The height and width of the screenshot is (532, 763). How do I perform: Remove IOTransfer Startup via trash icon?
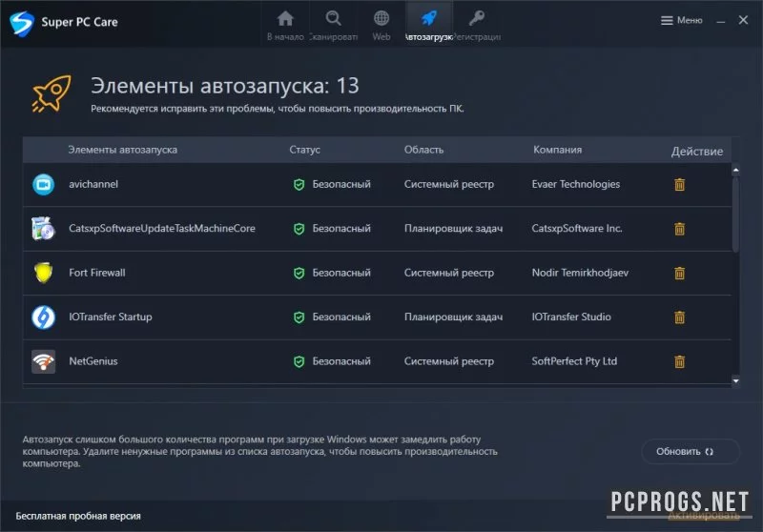click(x=680, y=317)
